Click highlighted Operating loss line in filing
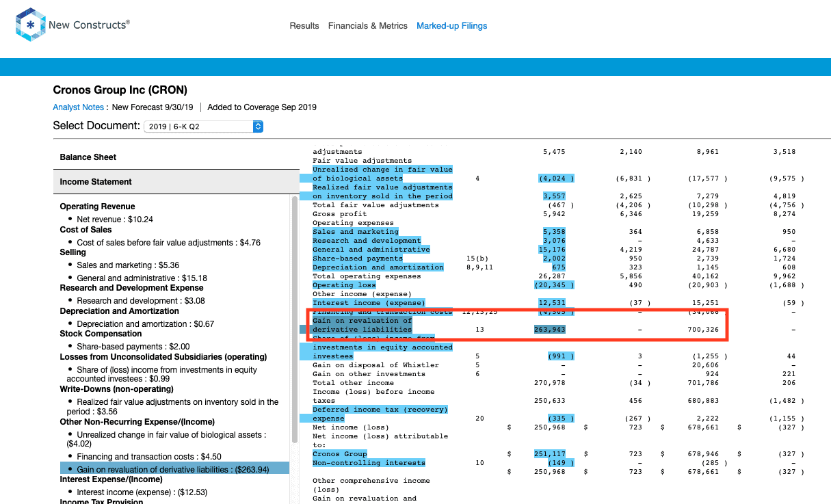The height and width of the screenshot is (504, 831). click(x=344, y=285)
